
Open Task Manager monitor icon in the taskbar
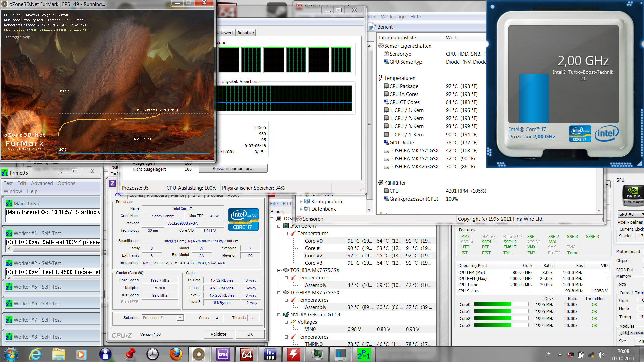(317, 354)
